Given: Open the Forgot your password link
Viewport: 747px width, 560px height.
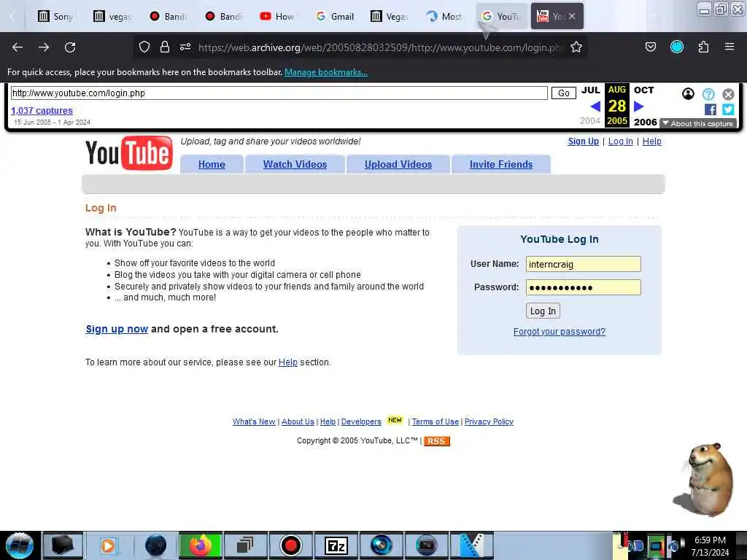Looking at the screenshot, I should click(x=560, y=332).
